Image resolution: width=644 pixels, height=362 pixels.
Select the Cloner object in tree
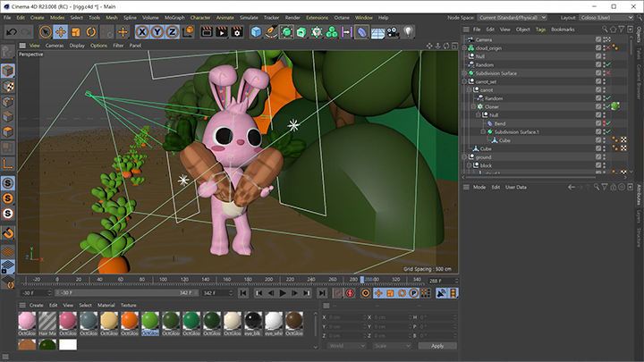pyautogui.click(x=492, y=106)
